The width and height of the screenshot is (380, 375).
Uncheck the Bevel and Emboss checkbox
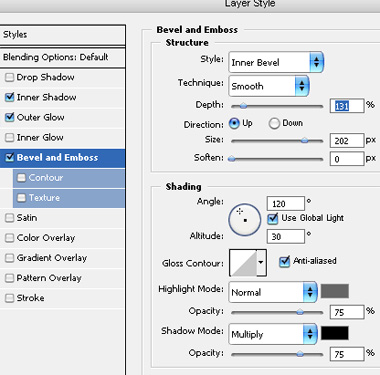point(10,157)
